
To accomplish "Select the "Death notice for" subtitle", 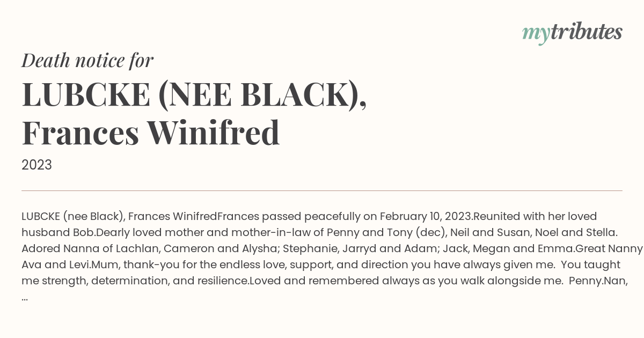I will pos(87,60).
